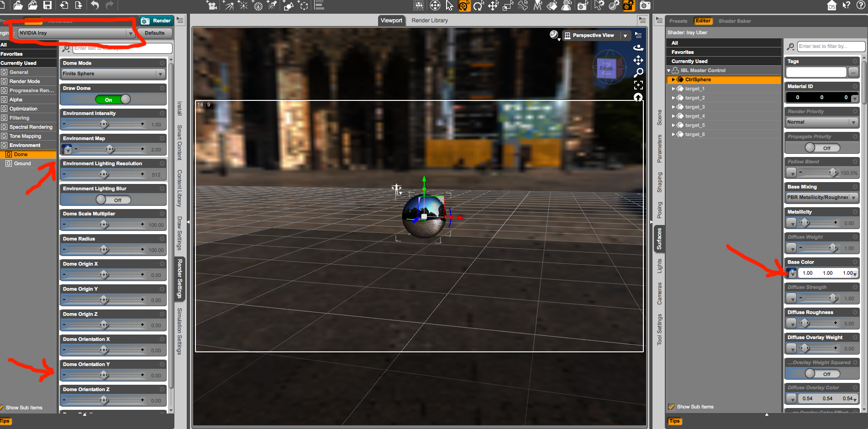Open the render Engine NVIDIA Iray dropdown
868x429 pixels.
[76, 33]
